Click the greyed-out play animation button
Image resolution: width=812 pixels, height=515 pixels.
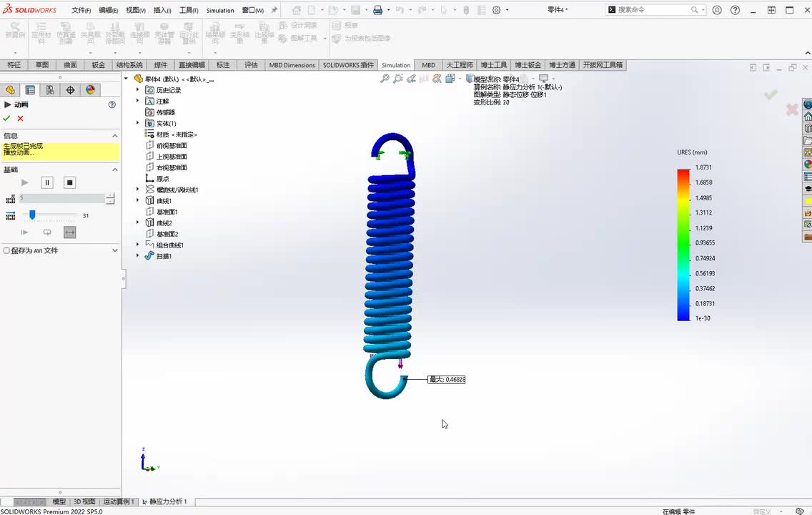(25, 182)
